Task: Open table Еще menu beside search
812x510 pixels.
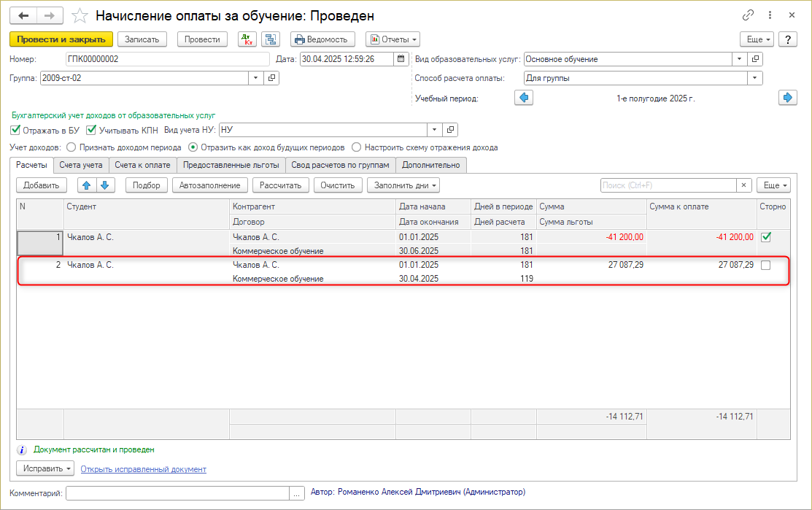Action: (773, 185)
